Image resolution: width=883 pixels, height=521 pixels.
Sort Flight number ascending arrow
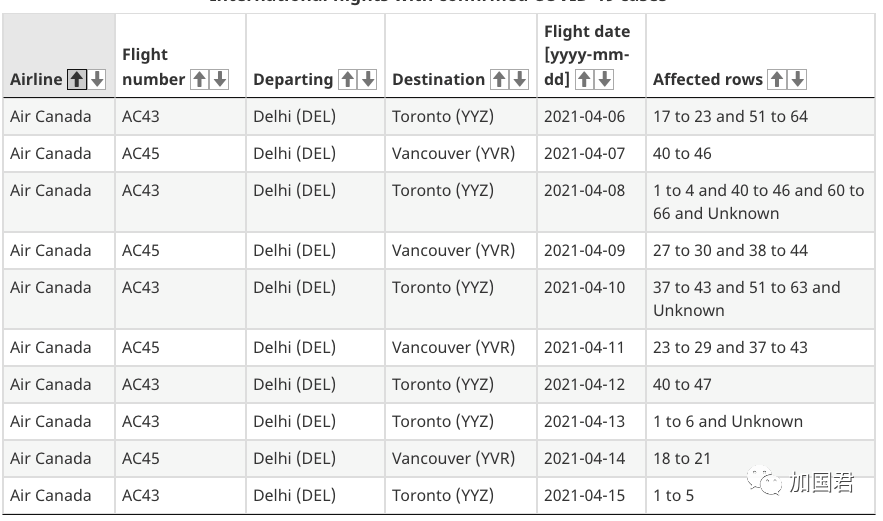pyautogui.click(x=199, y=79)
